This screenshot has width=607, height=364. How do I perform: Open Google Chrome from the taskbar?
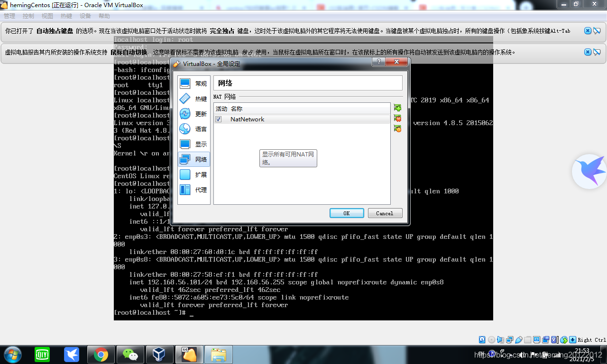[x=101, y=355]
